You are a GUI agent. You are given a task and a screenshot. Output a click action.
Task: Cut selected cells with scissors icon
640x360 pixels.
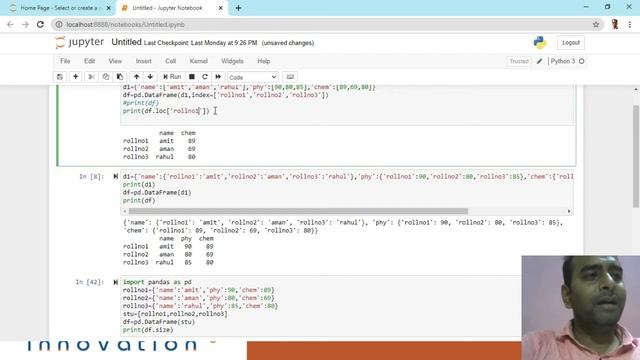pos(91,77)
